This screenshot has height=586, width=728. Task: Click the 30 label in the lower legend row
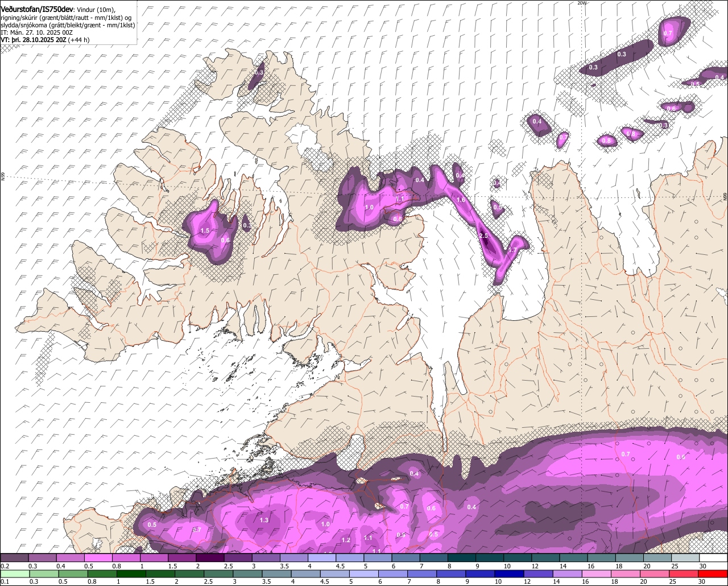pos(703,582)
